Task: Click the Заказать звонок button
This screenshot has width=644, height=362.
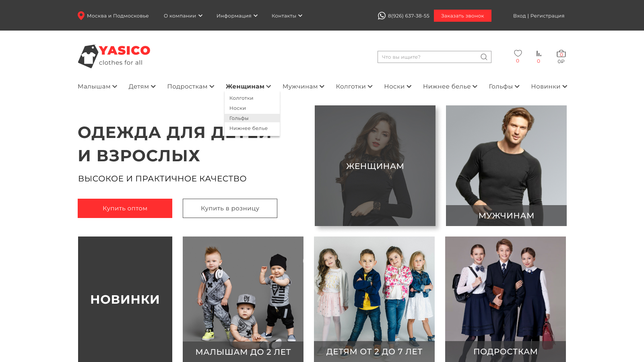Action: point(462,16)
